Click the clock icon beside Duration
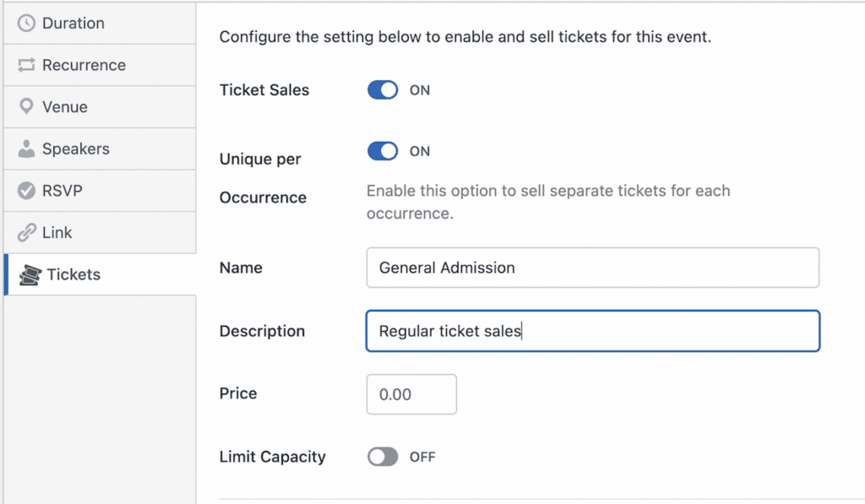The width and height of the screenshot is (865, 504). [x=26, y=24]
